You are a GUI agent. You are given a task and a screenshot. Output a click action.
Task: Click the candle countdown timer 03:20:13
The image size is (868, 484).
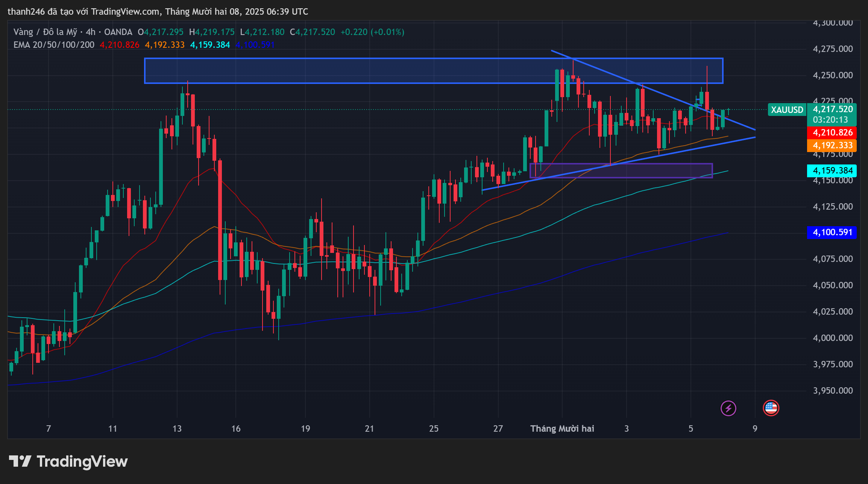pyautogui.click(x=830, y=120)
